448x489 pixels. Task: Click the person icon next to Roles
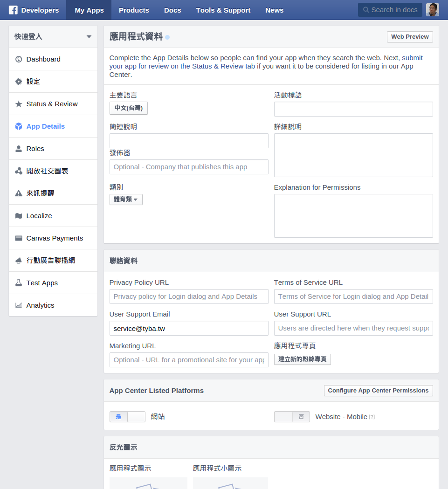pyautogui.click(x=19, y=149)
